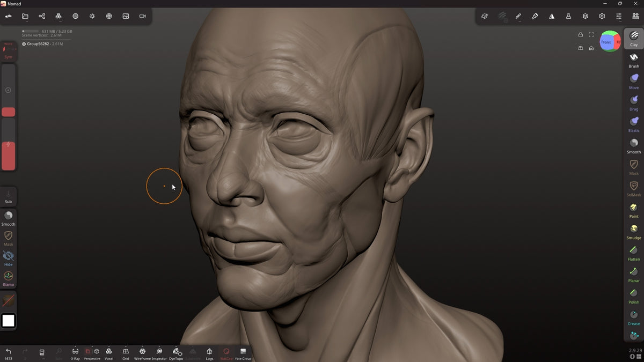Screen dimensions: 644x362
Task: Switch to MatCap shading
Action: [x=226, y=353]
